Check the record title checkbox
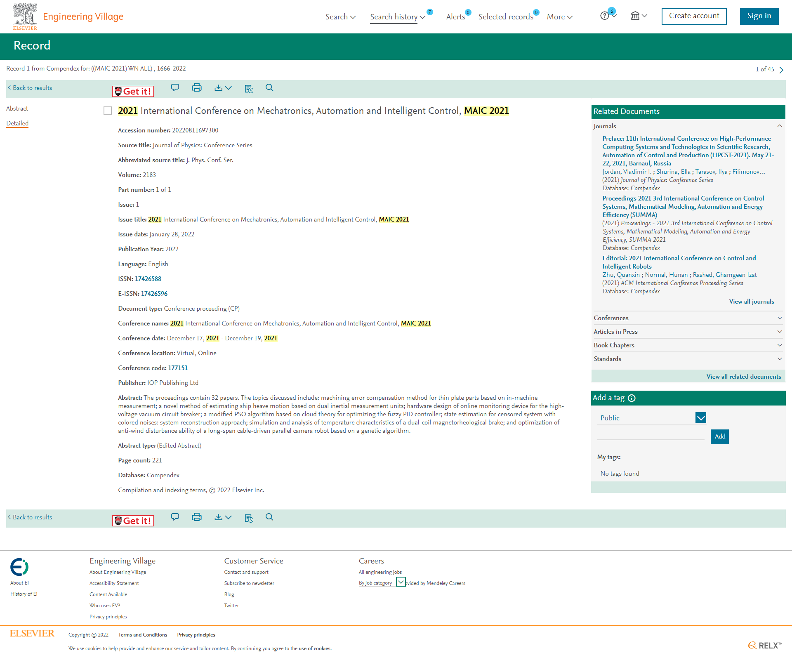The height and width of the screenshot is (672, 792). [108, 111]
